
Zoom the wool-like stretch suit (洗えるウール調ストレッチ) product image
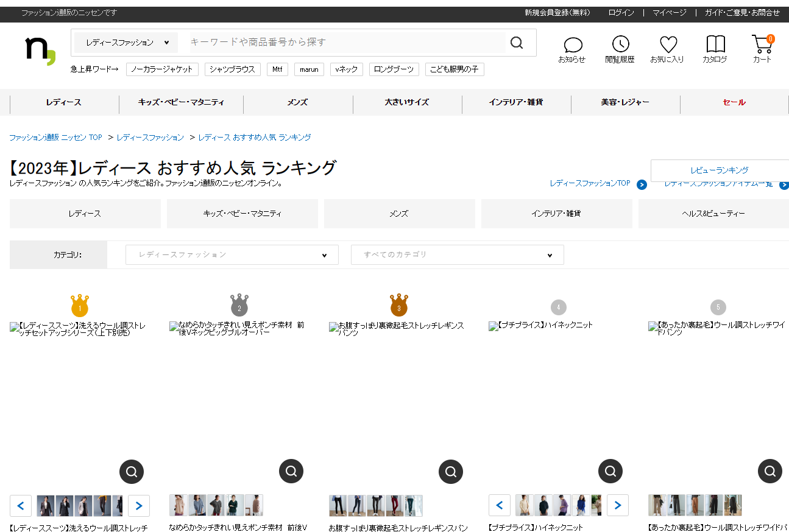click(x=132, y=471)
